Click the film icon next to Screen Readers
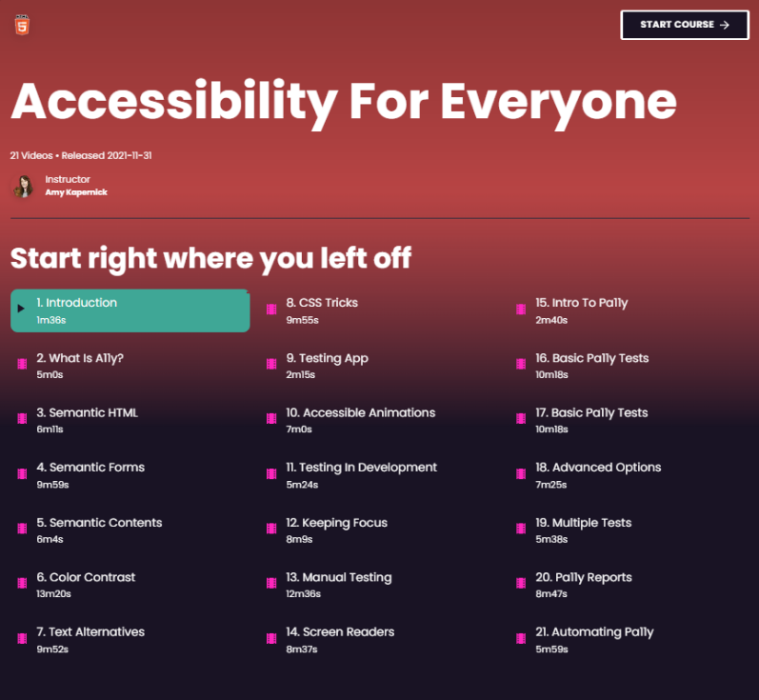This screenshot has width=759, height=700. tap(271, 638)
